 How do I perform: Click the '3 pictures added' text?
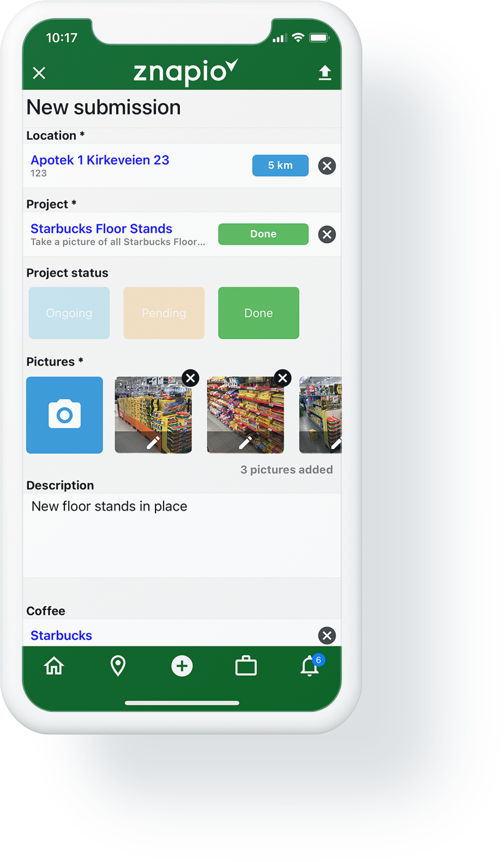click(286, 470)
